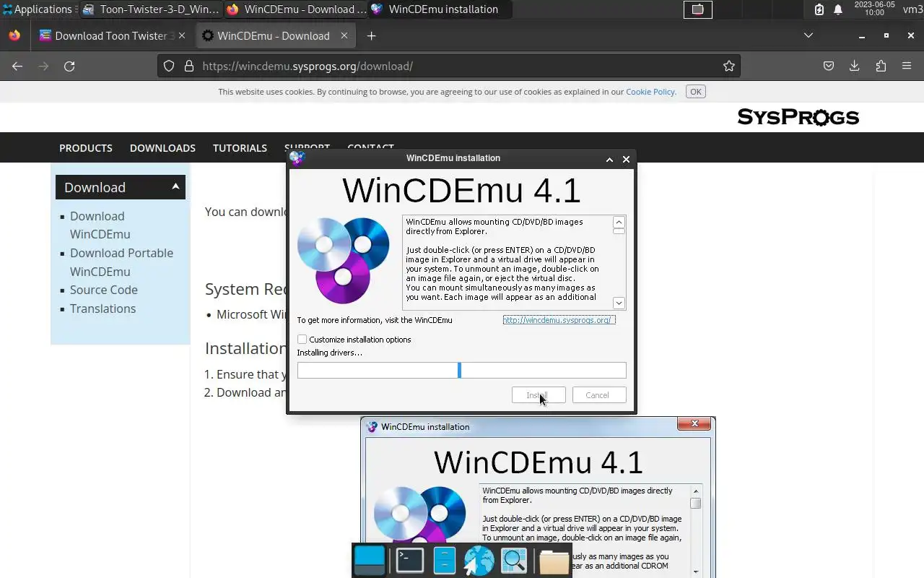Close the Download Toon Twister tab
The width and height of the screenshot is (924, 578).
(x=182, y=35)
